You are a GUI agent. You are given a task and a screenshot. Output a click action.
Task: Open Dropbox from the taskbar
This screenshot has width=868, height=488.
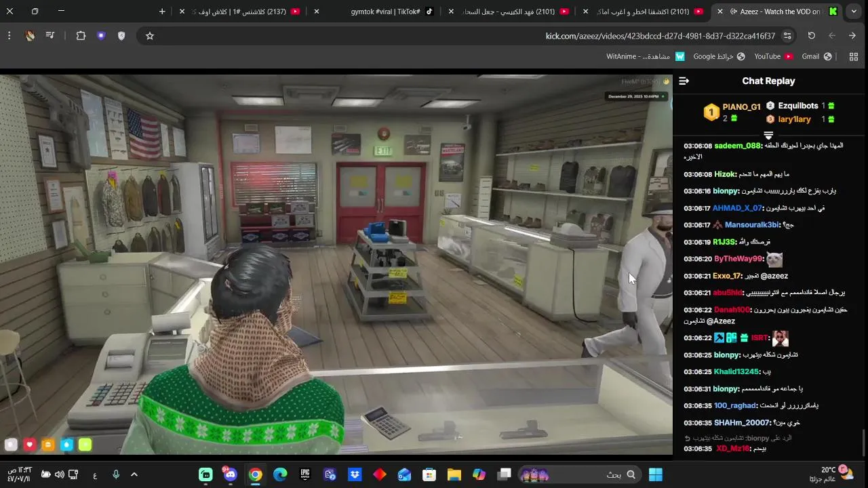[355, 474]
